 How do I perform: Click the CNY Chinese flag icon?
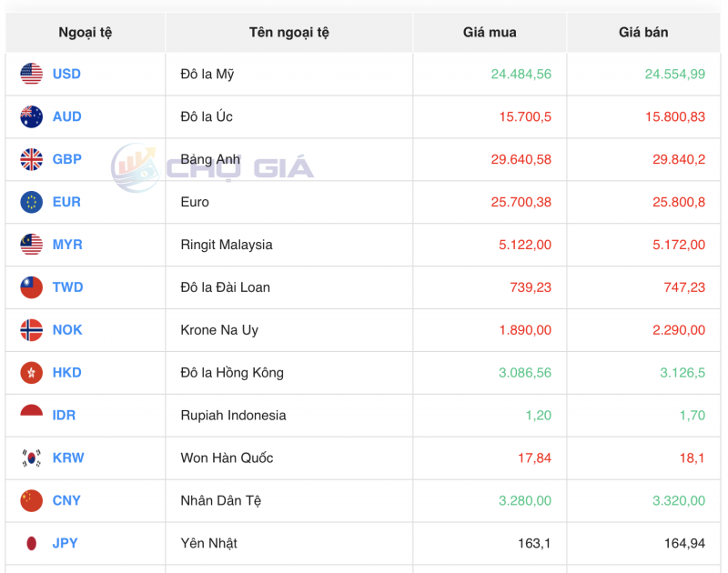[x=33, y=500]
